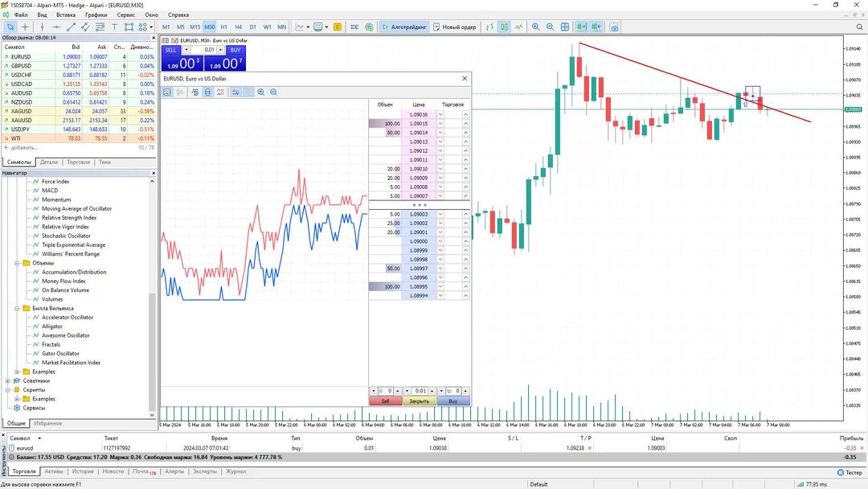The image size is (868, 489).
Task: Toggle the M30 timeframe button
Action: point(209,27)
